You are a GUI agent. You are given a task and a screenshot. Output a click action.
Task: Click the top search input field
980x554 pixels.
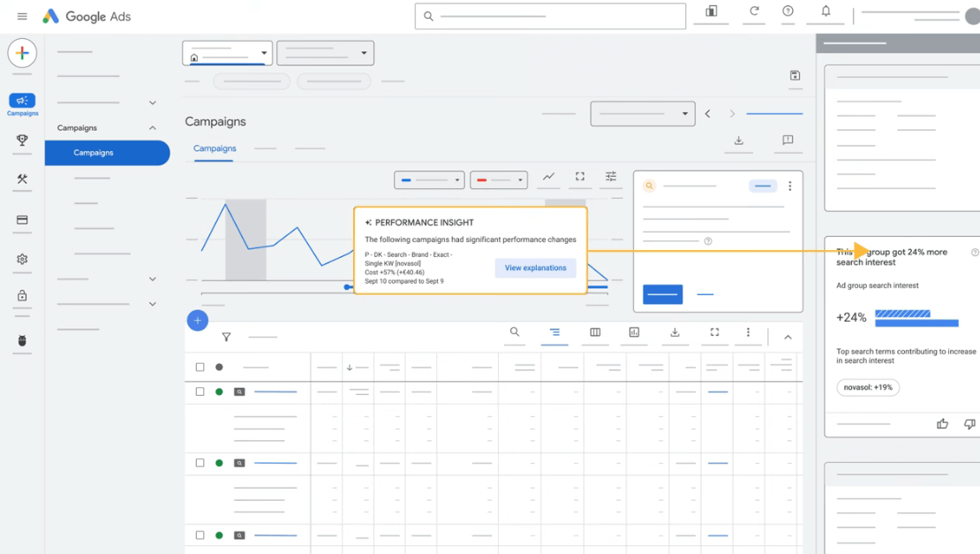550,16
